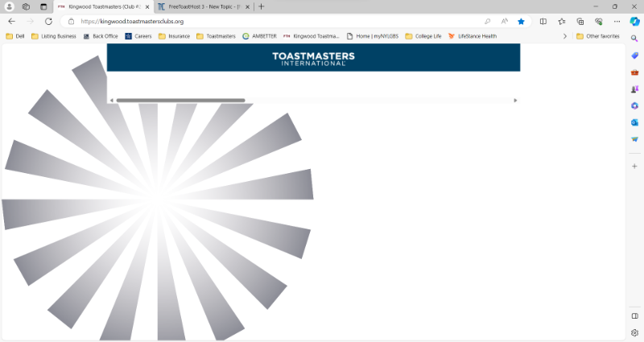The width and height of the screenshot is (644, 342).
Task: Open a new tab with plus button
Action: coord(261,6)
